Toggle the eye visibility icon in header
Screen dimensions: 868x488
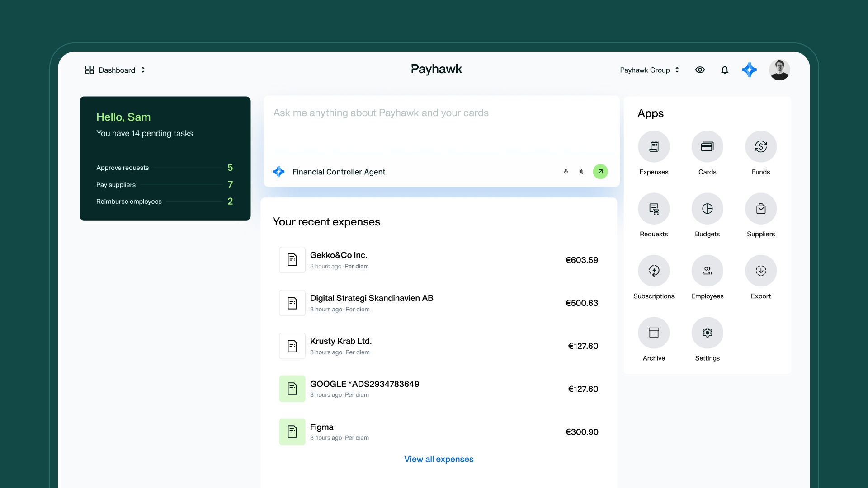700,70
